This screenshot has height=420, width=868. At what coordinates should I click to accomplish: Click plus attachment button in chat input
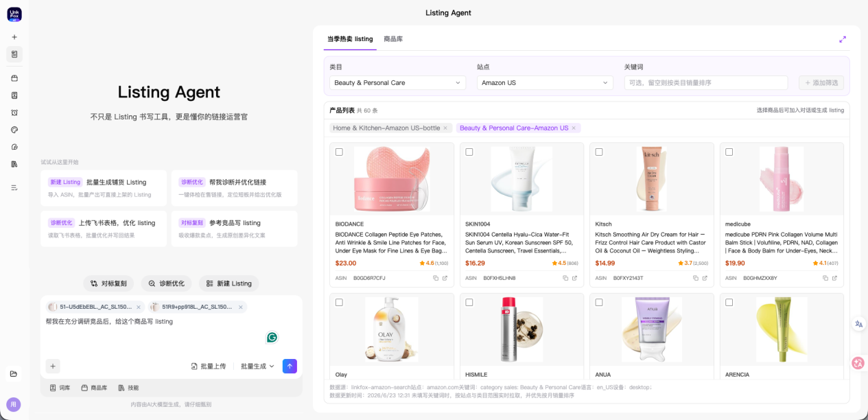53,366
